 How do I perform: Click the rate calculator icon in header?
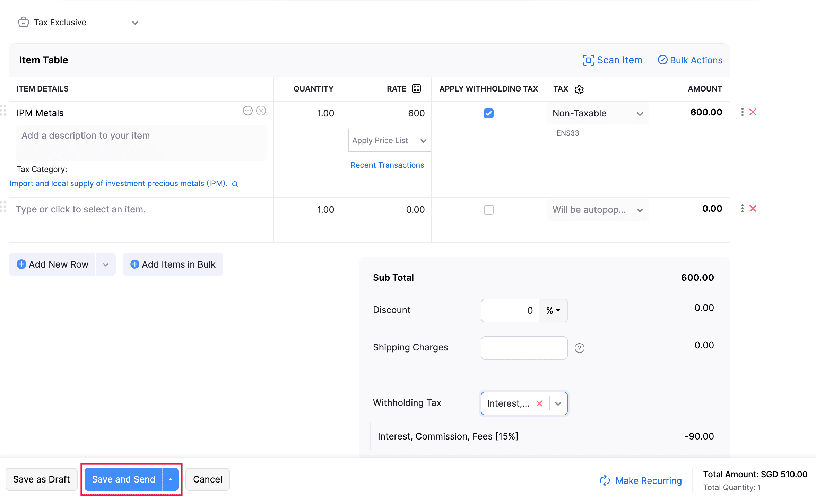[x=416, y=89]
